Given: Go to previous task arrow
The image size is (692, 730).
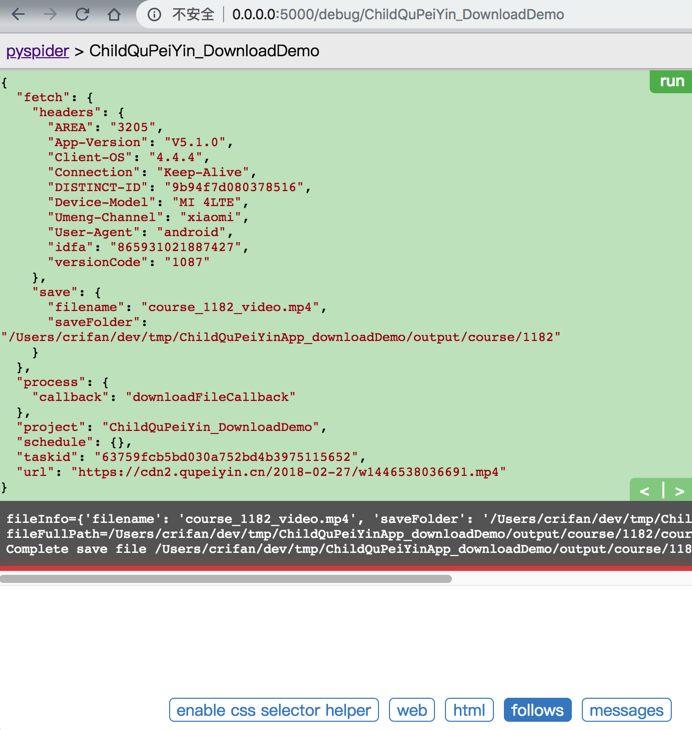Looking at the screenshot, I should [645, 491].
